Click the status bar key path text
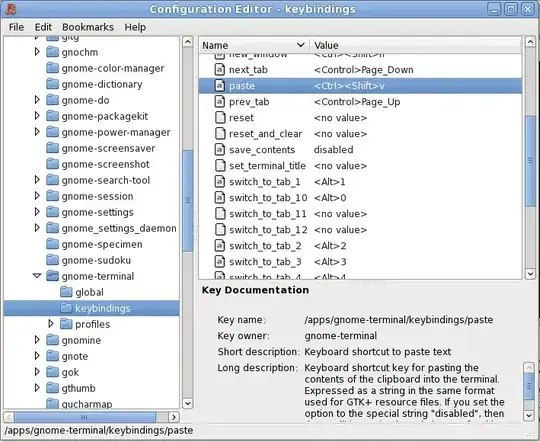 99,430
